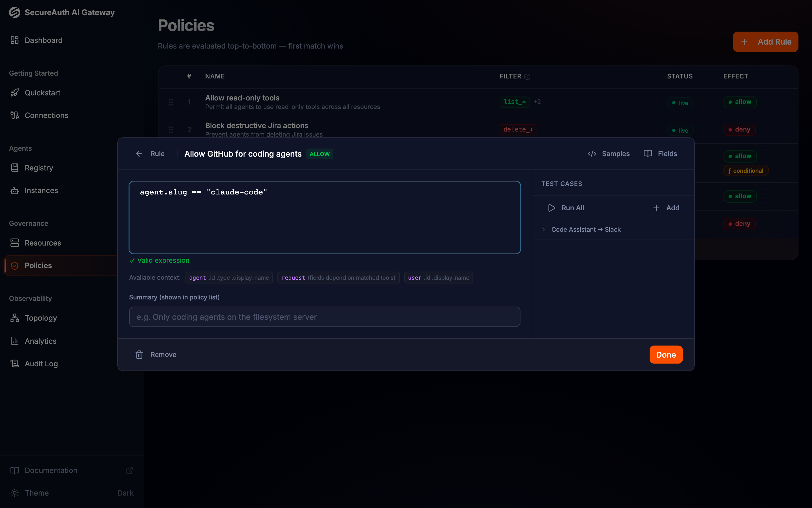Viewport: 812px width, 508px height.
Task: Click the Resources server icon
Action: coord(14,243)
